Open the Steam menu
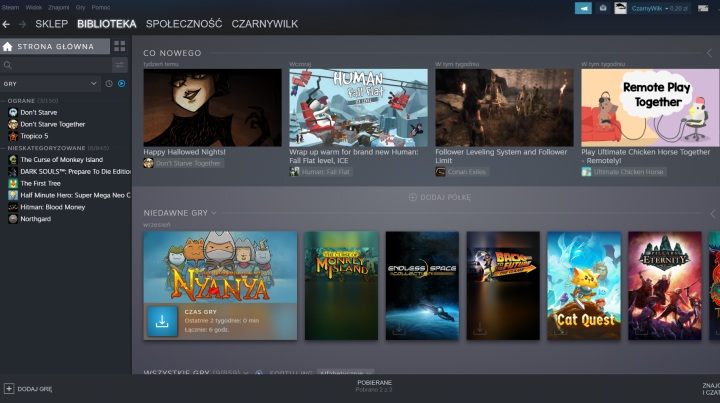Viewport: 720px width, 403px height. (10, 7)
